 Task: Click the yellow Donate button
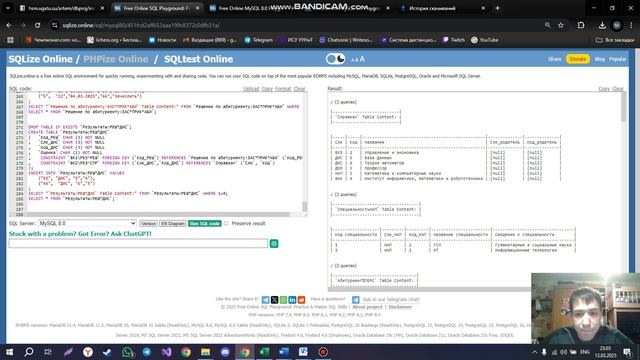[x=578, y=59]
